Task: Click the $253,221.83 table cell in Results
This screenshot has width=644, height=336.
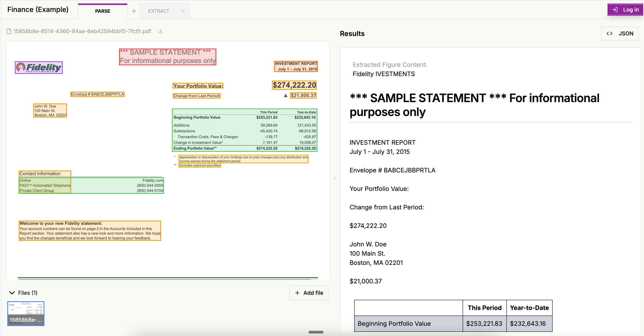Action: [484, 323]
